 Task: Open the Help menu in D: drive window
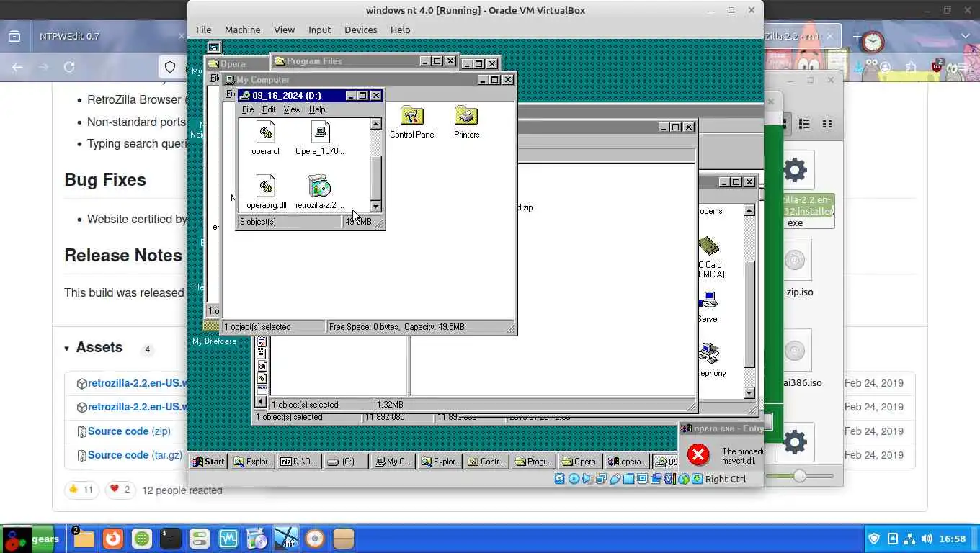point(317,109)
